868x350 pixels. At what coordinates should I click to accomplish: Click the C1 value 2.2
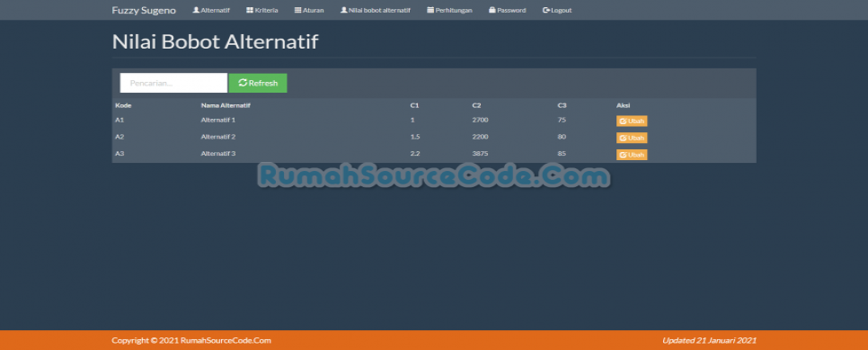pyautogui.click(x=414, y=154)
